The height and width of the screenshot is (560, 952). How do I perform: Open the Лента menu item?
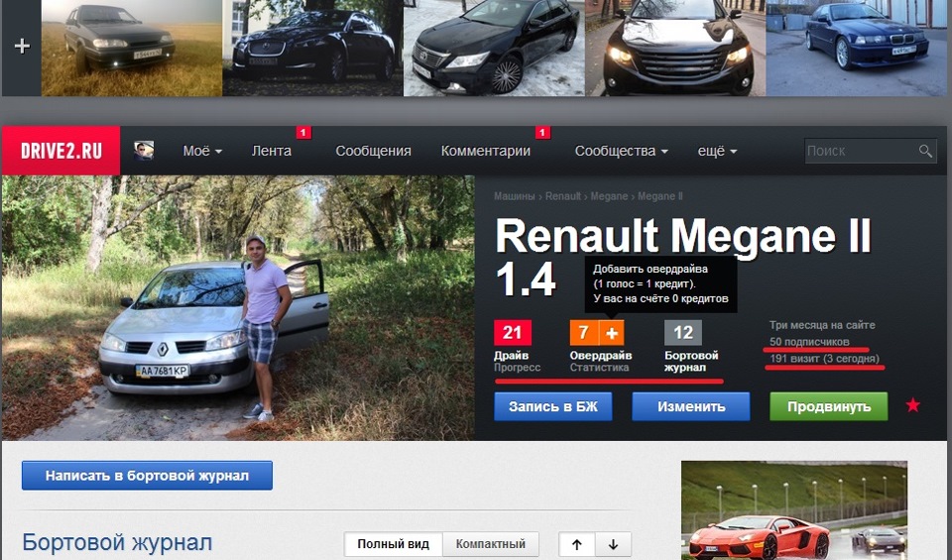272,151
